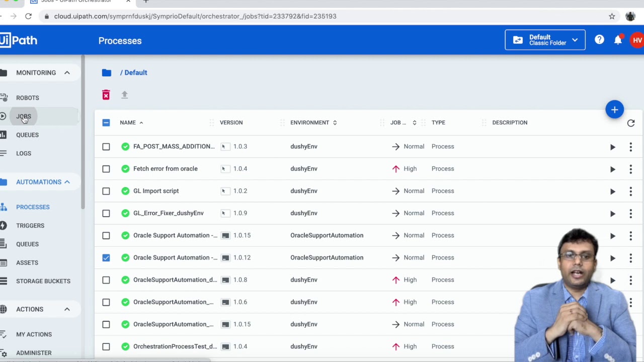Viewport: 644px width, 362px height.
Task: Open the Default Classic Folder dropdown
Action: 545,40
